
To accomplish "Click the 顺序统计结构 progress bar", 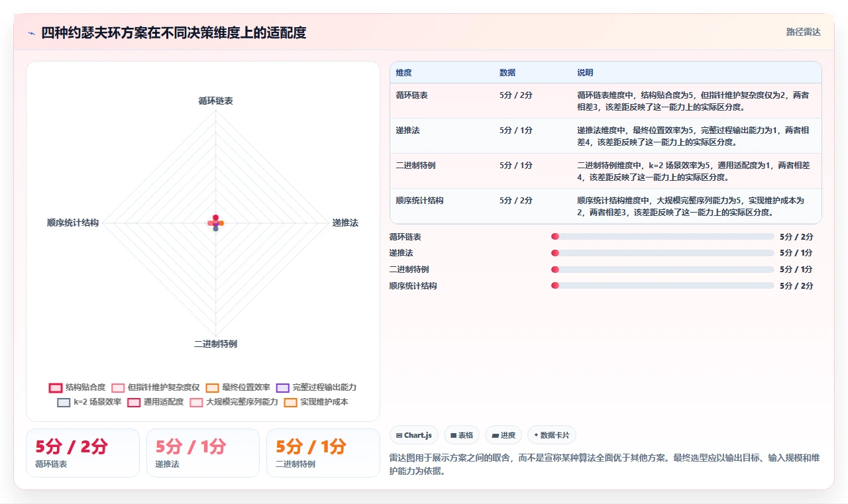I will click(x=662, y=286).
